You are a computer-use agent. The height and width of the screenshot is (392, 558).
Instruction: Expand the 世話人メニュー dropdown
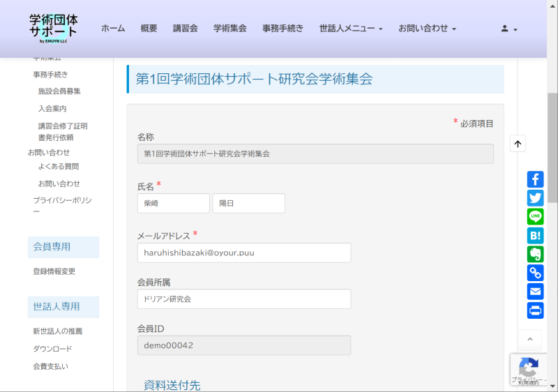coord(351,29)
